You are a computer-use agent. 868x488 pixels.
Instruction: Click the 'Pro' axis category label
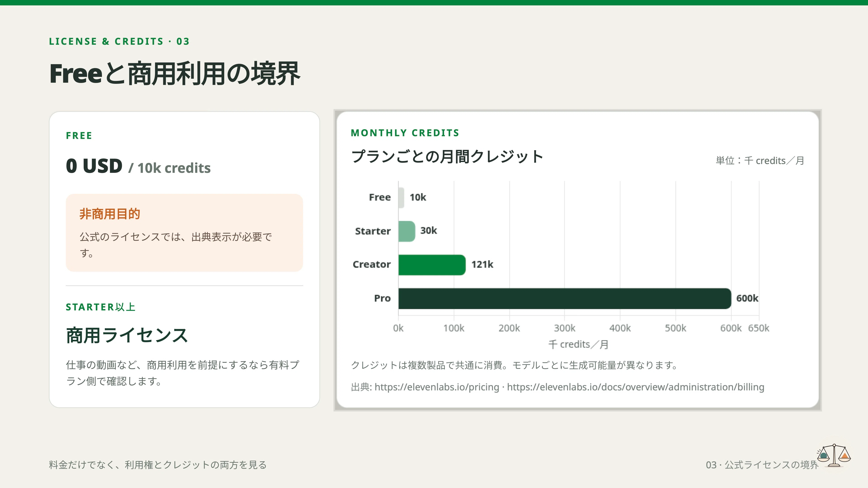(382, 298)
